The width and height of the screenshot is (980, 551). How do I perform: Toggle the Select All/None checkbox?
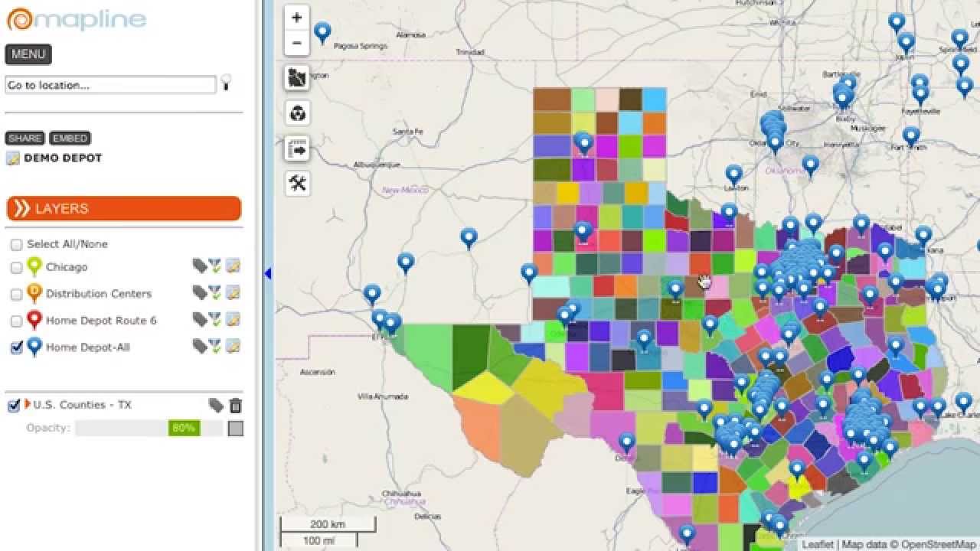click(x=16, y=245)
